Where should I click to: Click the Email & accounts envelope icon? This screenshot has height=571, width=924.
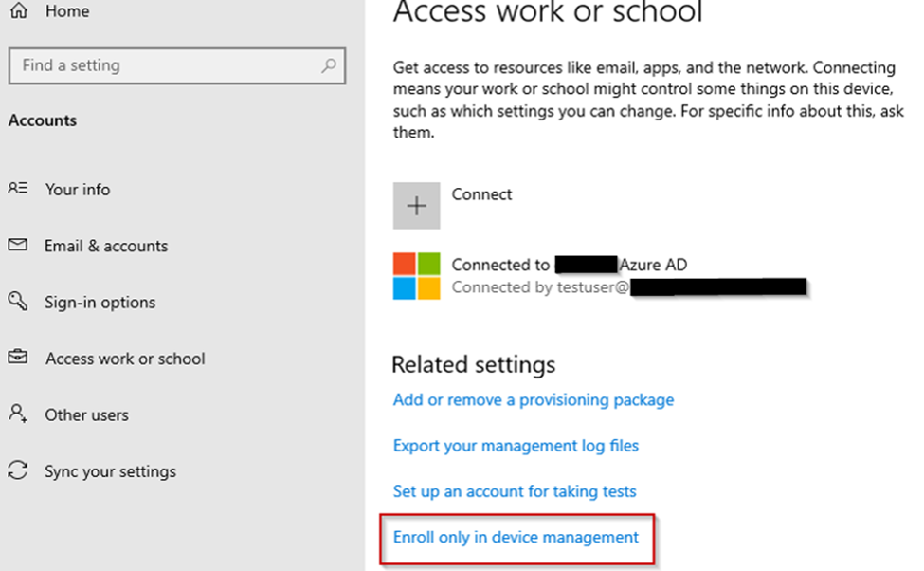18,246
